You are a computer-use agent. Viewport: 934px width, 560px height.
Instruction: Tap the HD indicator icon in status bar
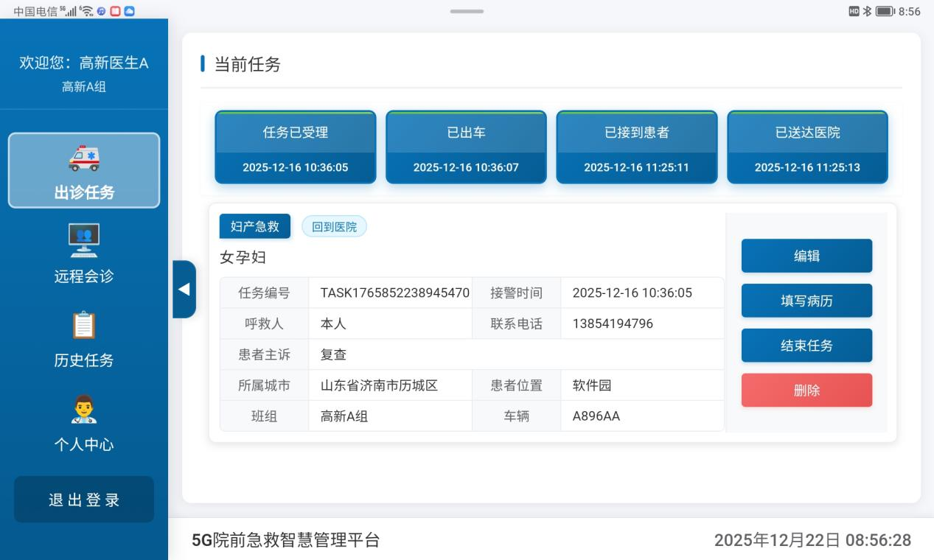tap(854, 11)
